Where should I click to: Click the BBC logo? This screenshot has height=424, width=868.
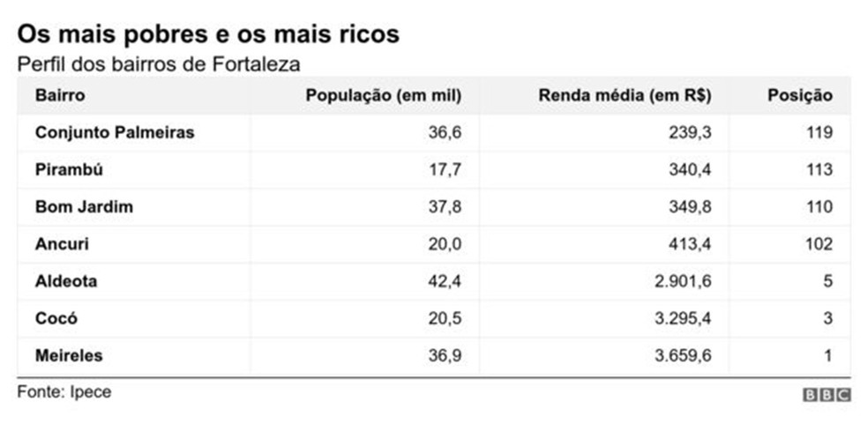(826, 395)
